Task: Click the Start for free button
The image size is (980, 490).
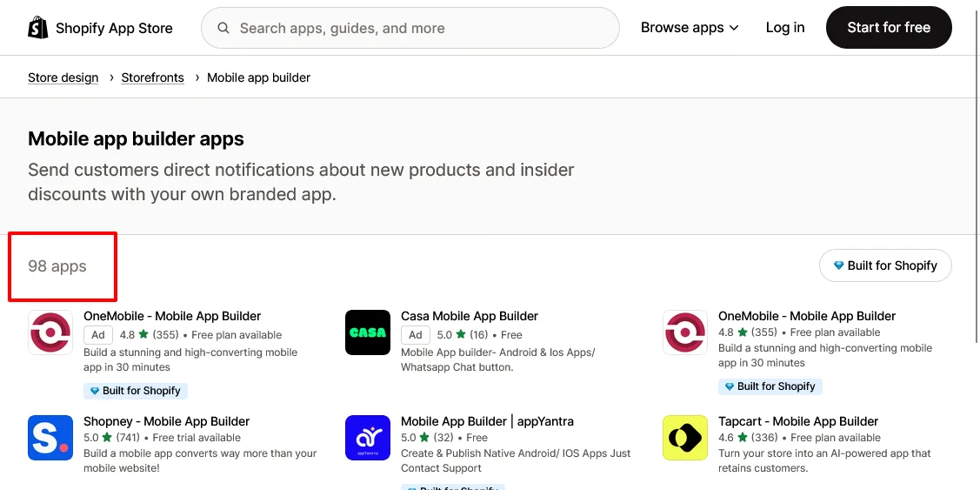Action: (889, 28)
